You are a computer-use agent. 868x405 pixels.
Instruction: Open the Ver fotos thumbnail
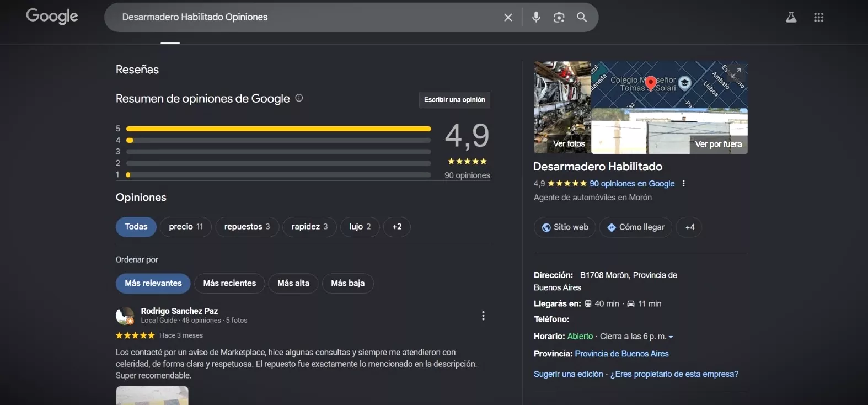tap(562, 108)
